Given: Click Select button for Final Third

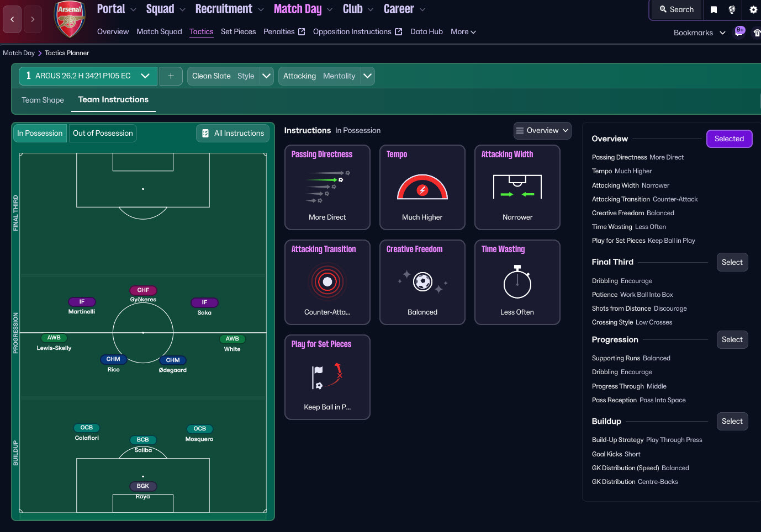Looking at the screenshot, I should tap(732, 262).
